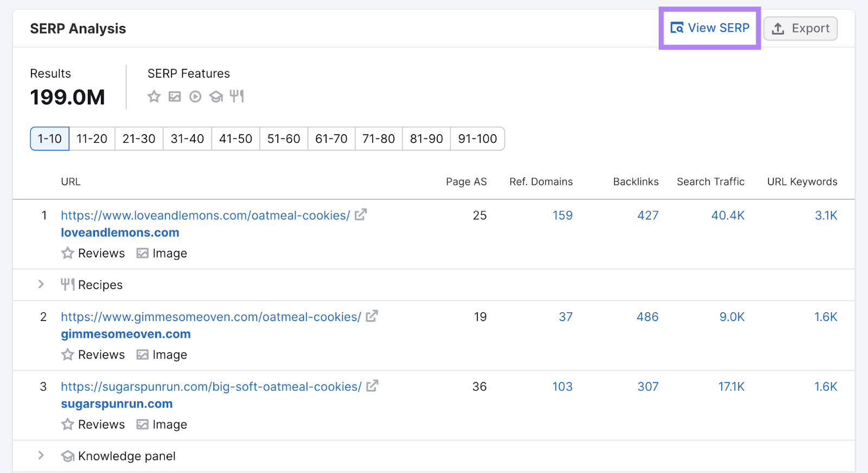
Task: Open the gimmesomeoven.com oatmeal-cookies URL
Action: click(x=211, y=317)
